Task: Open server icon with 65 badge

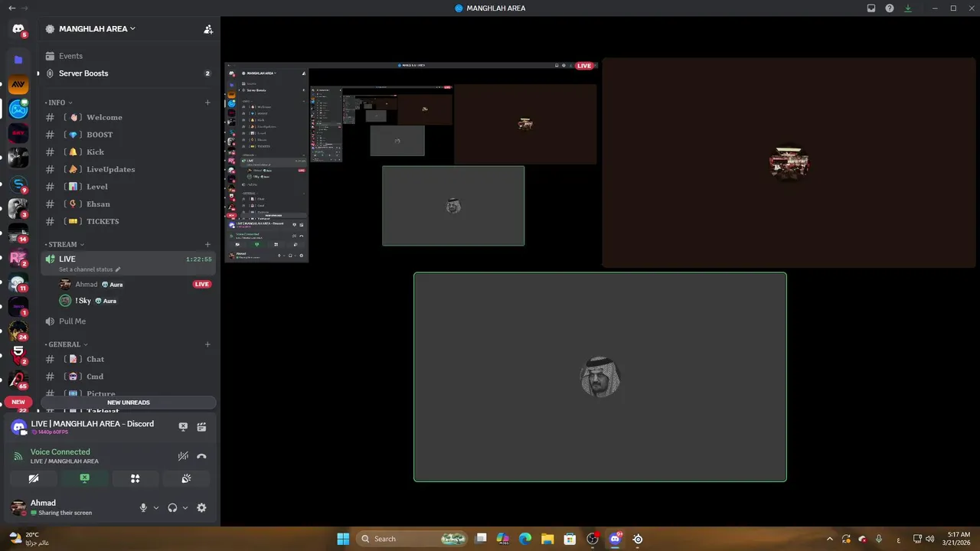Action: pos(18,379)
